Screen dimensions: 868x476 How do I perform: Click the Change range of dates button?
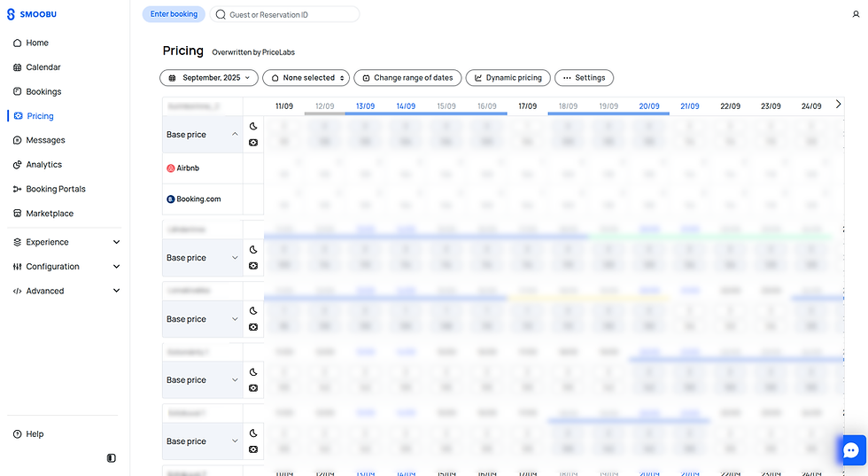pyautogui.click(x=407, y=78)
